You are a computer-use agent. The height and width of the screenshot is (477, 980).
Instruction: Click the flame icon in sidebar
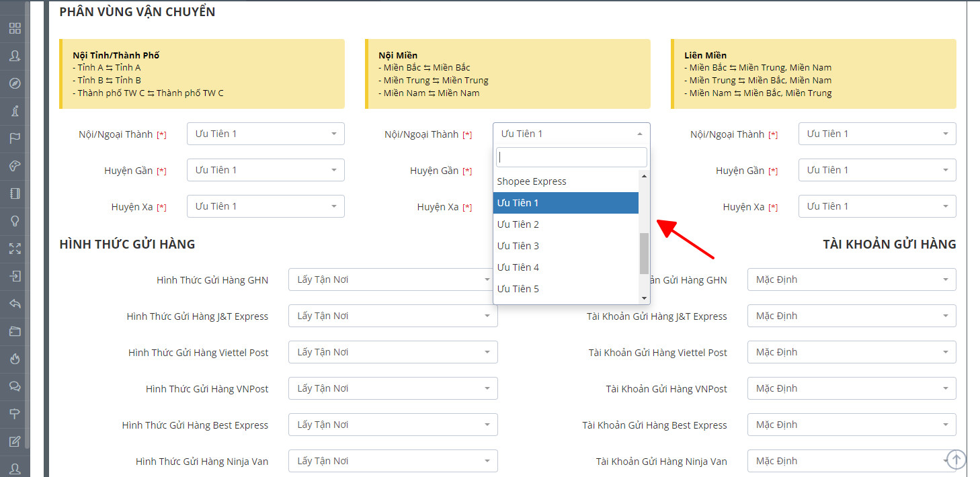pyautogui.click(x=15, y=359)
